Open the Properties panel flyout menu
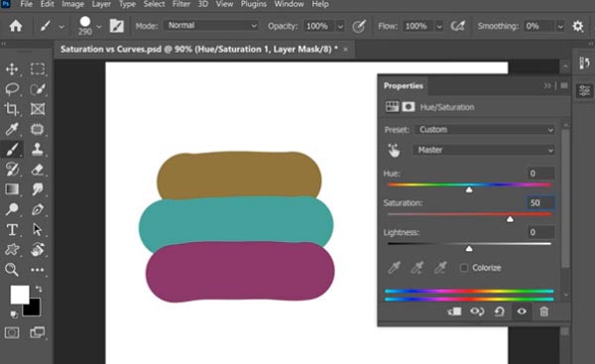This screenshot has width=595, height=364. 564,85
